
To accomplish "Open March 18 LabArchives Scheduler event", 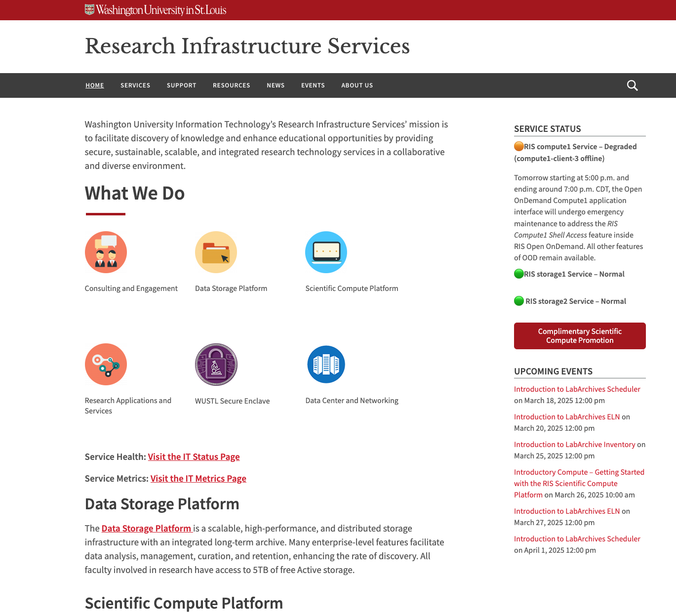I will coord(577,389).
